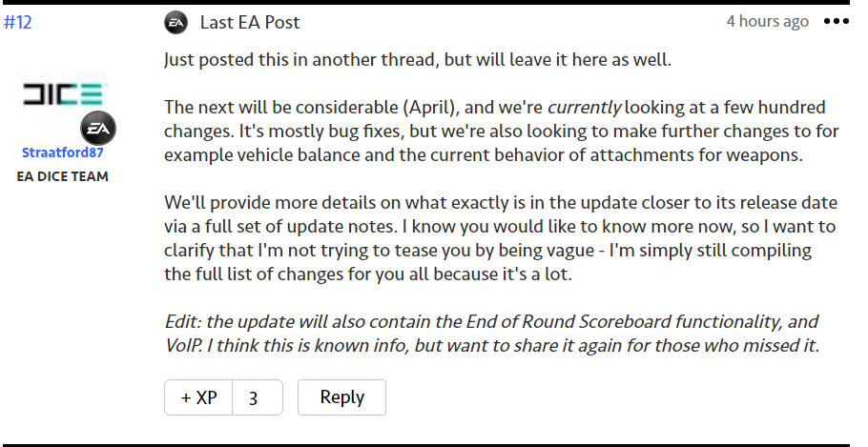Viewport: 868px width, 447px height.
Task: Click the EA badge on the avatar
Action: coord(97,129)
